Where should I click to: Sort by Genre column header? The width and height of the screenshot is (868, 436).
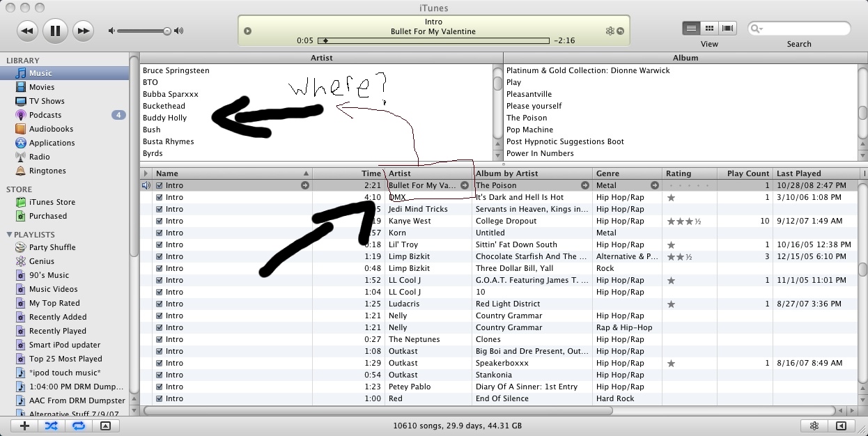click(x=628, y=173)
